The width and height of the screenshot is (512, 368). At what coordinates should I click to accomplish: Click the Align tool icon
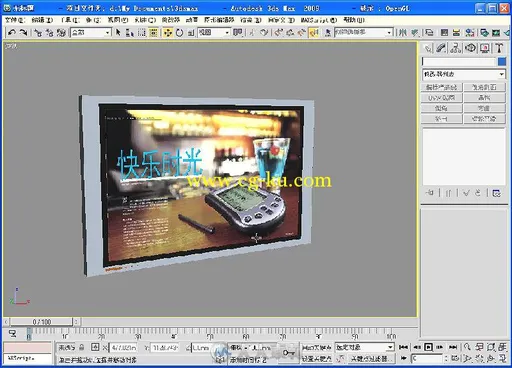(x=415, y=32)
